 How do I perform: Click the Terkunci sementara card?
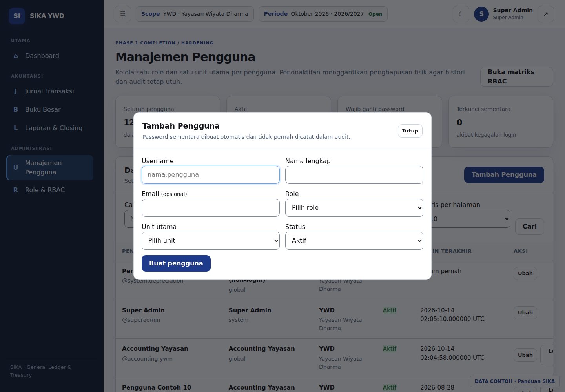pyautogui.click(x=501, y=122)
